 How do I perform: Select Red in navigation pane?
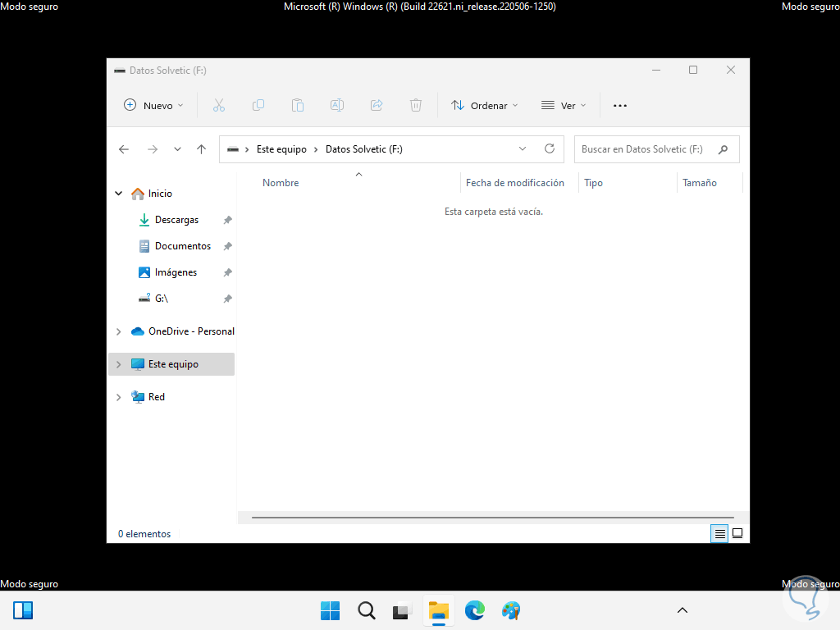tap(157, 397)
